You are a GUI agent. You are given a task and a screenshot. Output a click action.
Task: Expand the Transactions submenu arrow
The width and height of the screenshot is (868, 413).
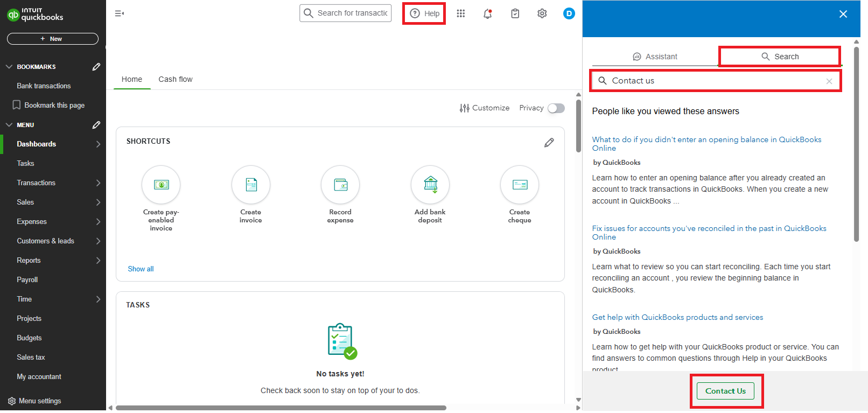98,183
